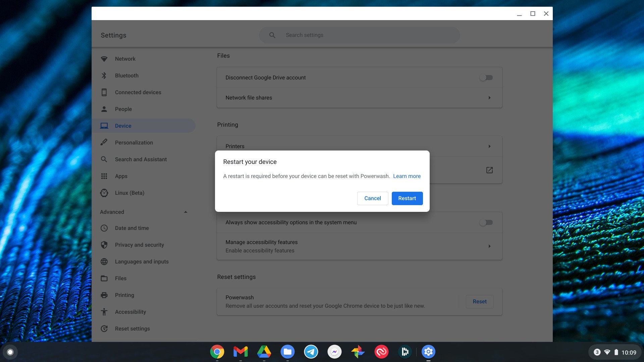Click the Settings gear on shelf

(428, 352)
